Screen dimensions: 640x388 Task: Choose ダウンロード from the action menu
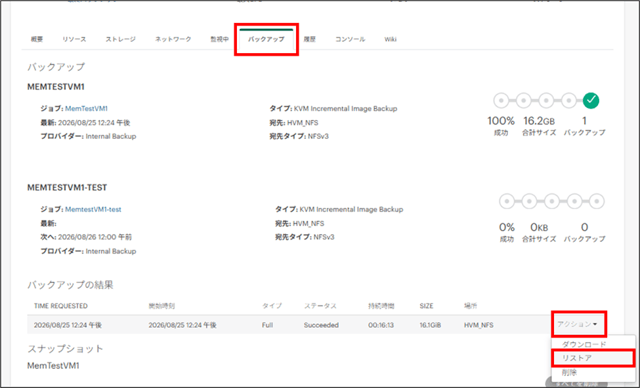(584, 344)
